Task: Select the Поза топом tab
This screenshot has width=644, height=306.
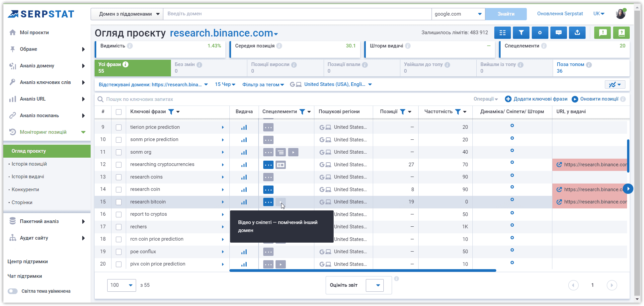Action: (x=591, y=68)
